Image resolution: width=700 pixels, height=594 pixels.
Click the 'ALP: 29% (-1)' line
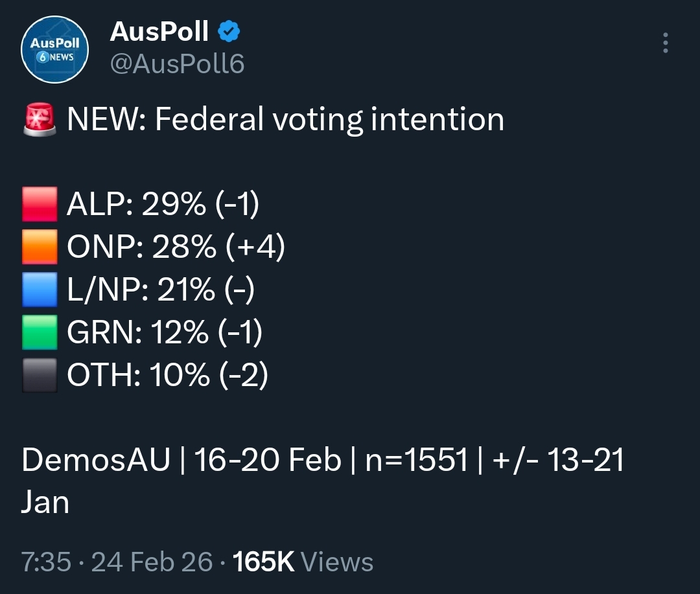pyautogui.click(x=163, y=205)
